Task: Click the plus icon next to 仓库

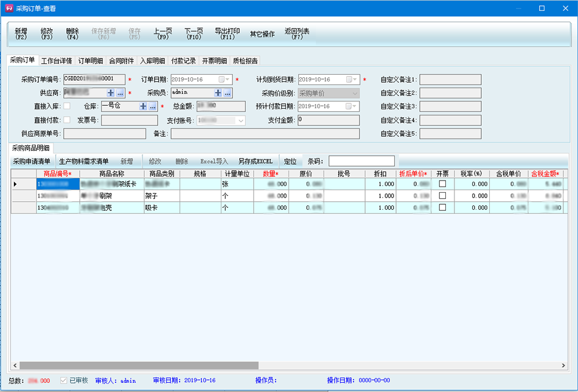Action: click(x=143, y=106)
